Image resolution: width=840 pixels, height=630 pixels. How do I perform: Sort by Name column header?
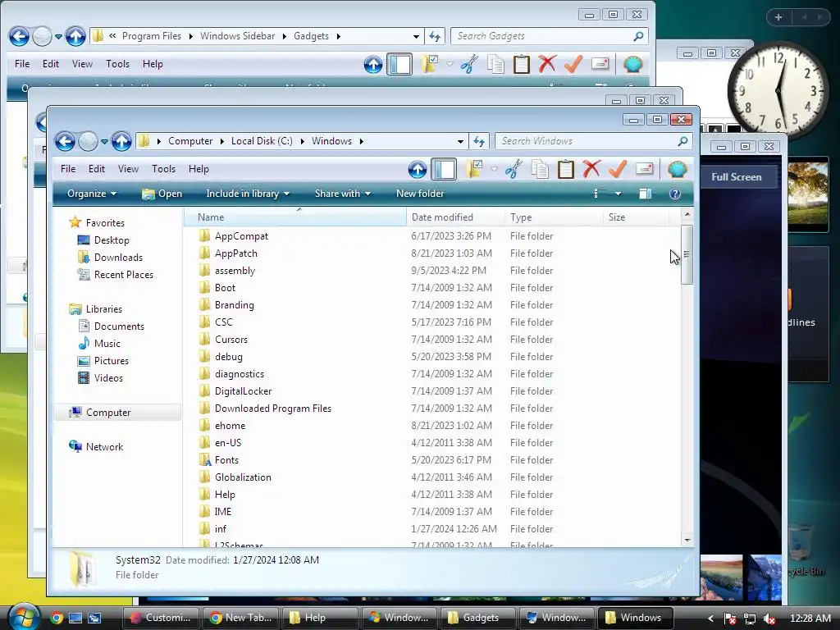coord(295,217)
